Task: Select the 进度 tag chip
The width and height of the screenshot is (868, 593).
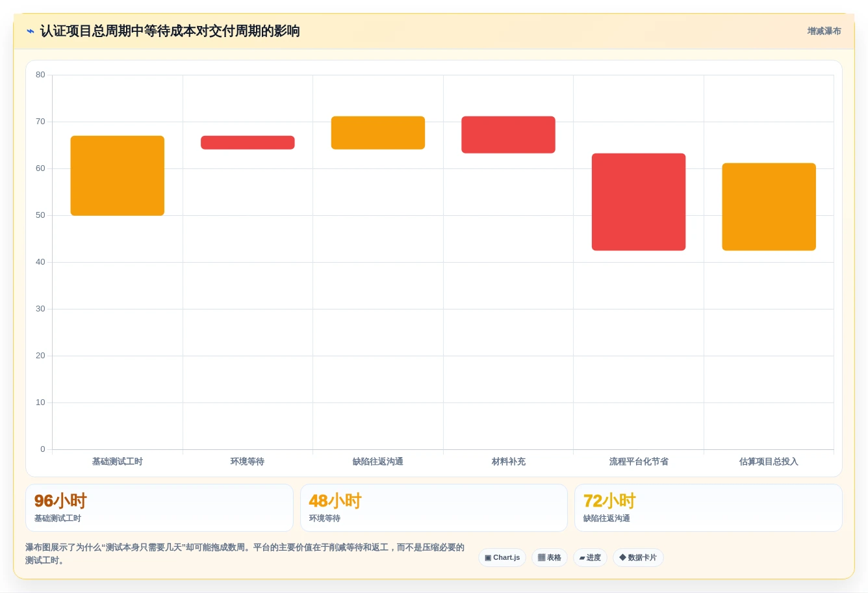Action: click(590, 558)
